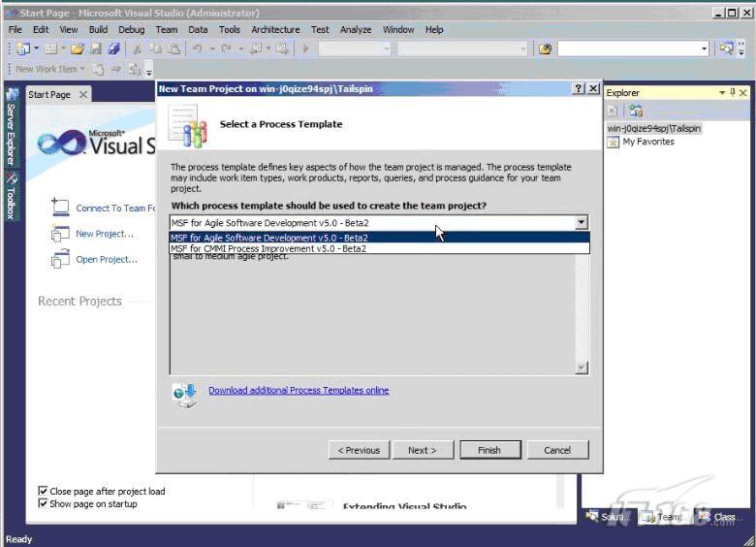Click into the Find text field

tap(628, 48)
